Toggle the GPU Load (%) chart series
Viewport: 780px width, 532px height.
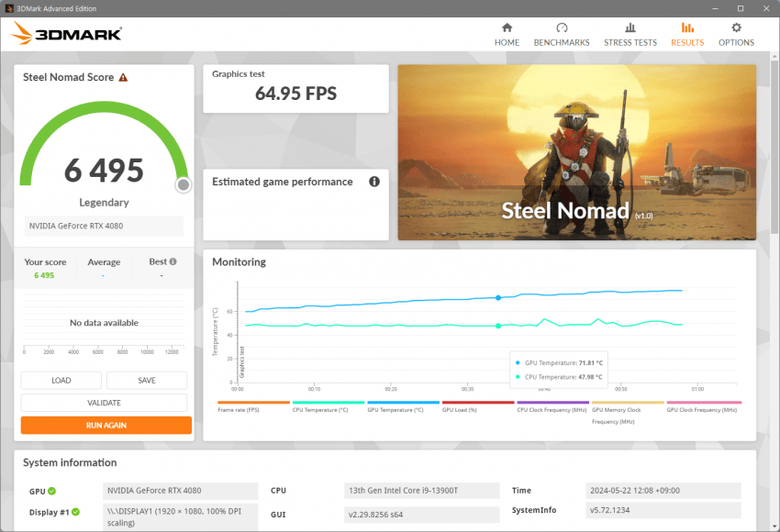tap(460, 410)
